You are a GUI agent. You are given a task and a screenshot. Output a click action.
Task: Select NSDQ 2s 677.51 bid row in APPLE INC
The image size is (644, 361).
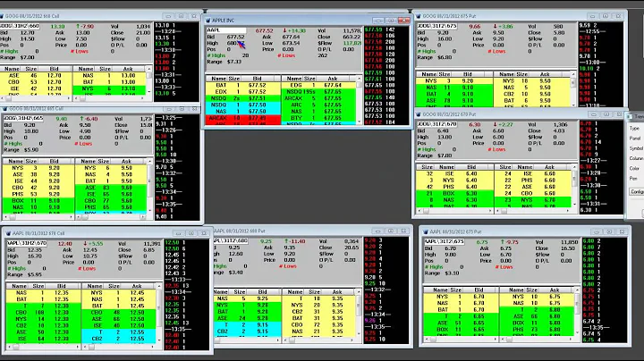243,98
